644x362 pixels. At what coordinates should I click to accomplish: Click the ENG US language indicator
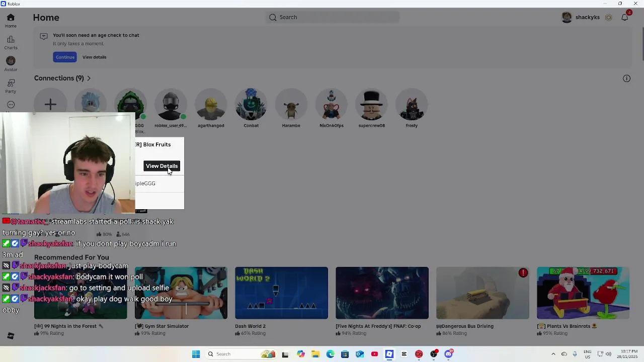pyautogui.click(x=587, y=354)
